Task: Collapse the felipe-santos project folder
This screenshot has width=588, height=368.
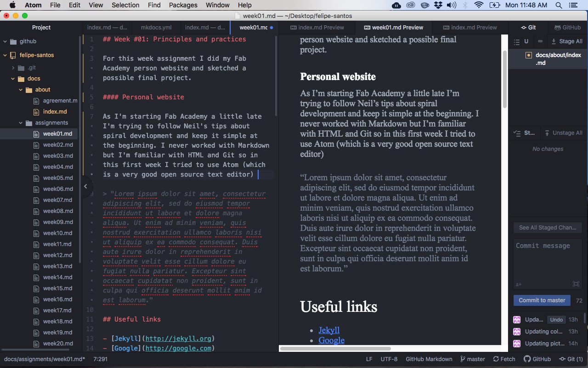Action: coord(5,55)
